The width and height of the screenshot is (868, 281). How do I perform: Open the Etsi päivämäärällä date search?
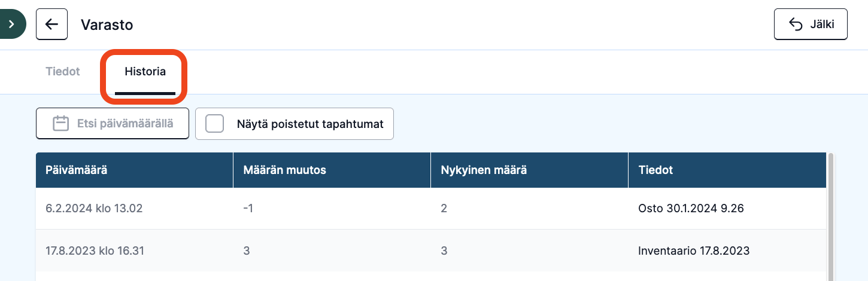[113, 124]
